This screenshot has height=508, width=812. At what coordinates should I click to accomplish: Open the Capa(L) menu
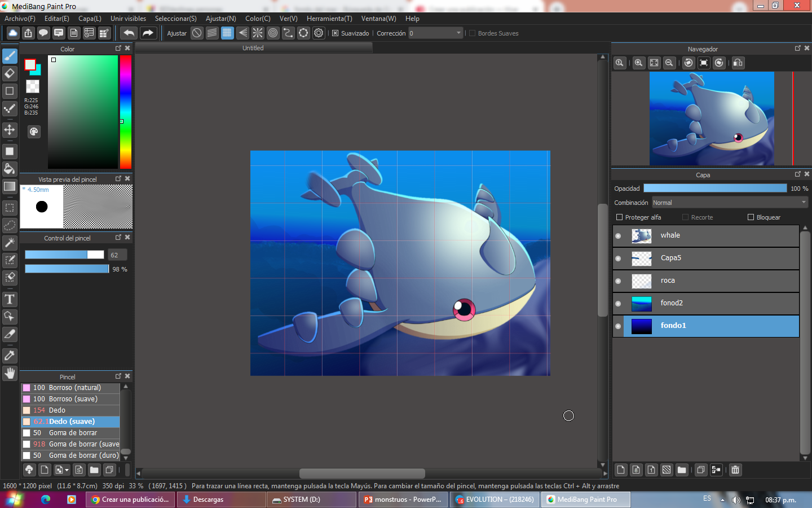90,19
